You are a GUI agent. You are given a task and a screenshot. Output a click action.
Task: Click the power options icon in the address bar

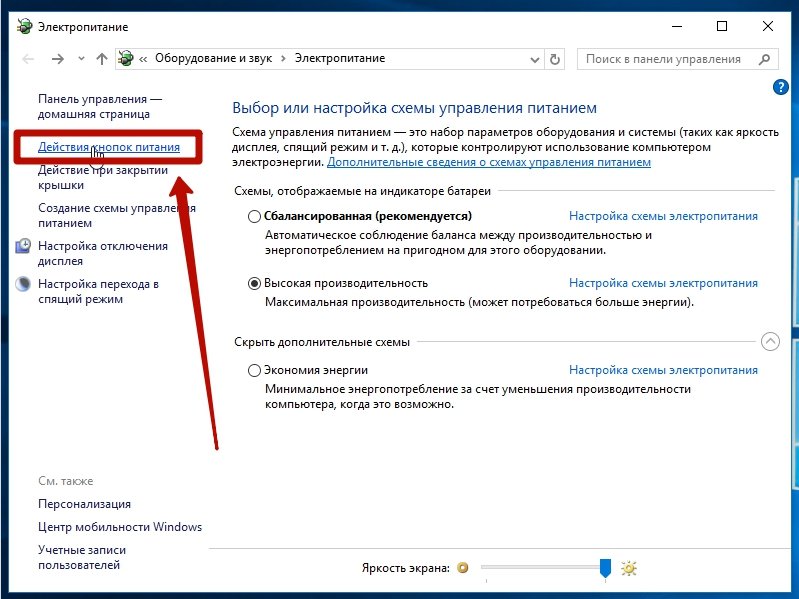click(x=126, y=59)
